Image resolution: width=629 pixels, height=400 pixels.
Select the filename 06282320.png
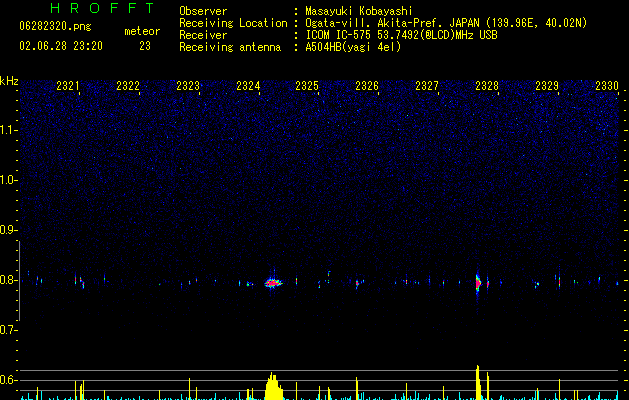(x=55, y=26)
